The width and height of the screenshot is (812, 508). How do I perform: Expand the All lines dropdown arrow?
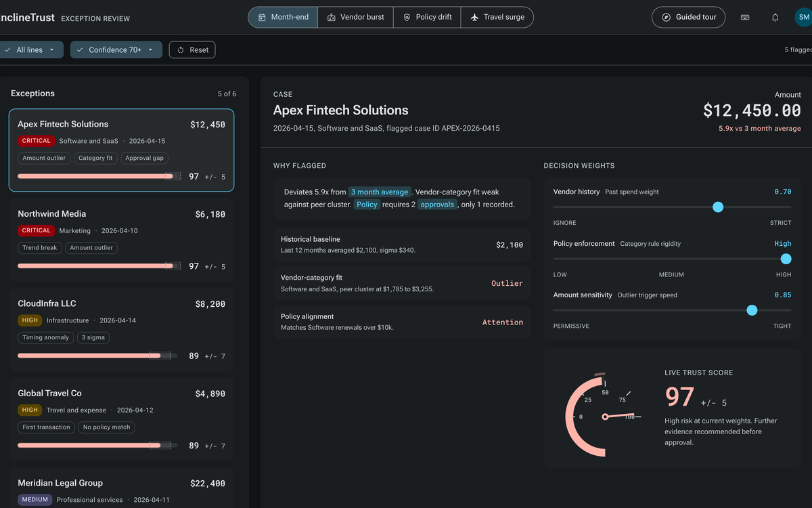click(51, 50)
